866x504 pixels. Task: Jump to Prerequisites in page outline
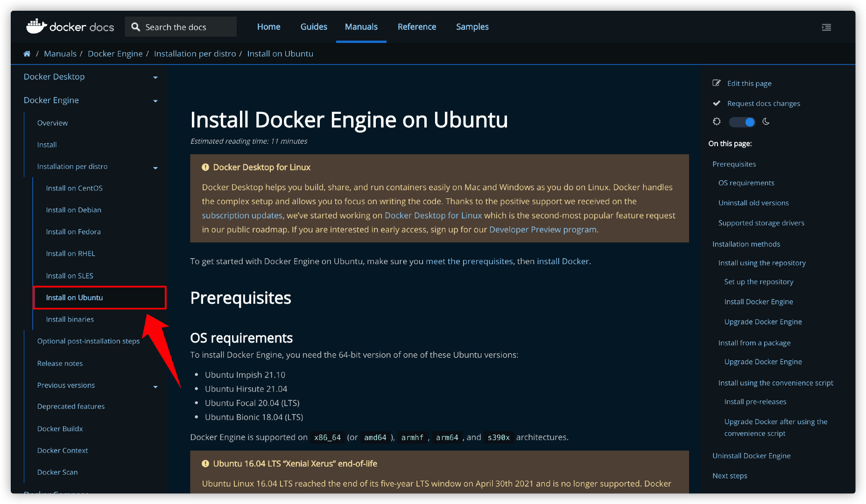pos(734,164)
